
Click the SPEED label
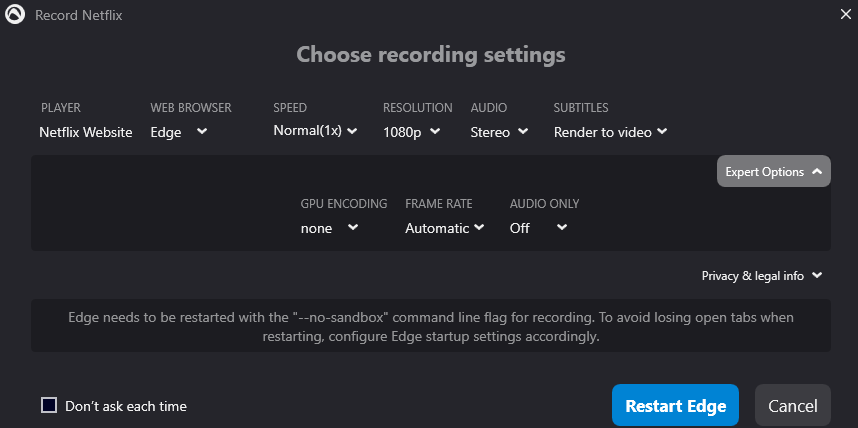[290, 108]
